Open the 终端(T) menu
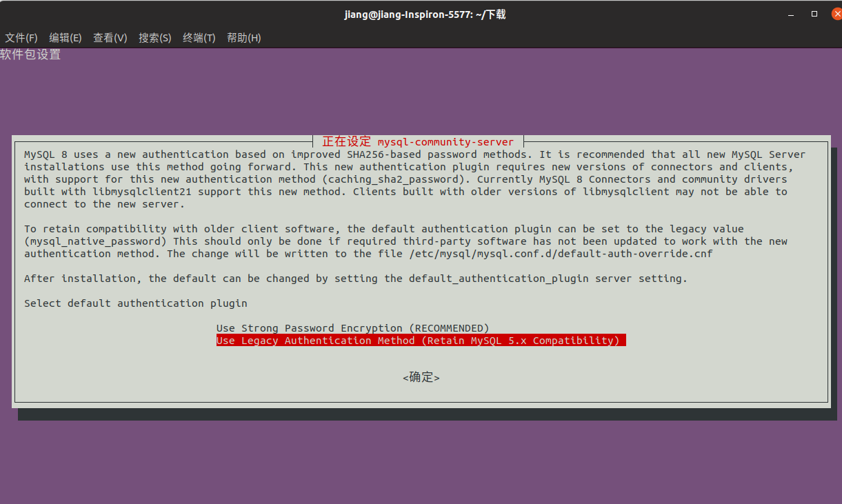Image resolution: width=842 pixels, height=504 pixels. click(x=199, y=38)
